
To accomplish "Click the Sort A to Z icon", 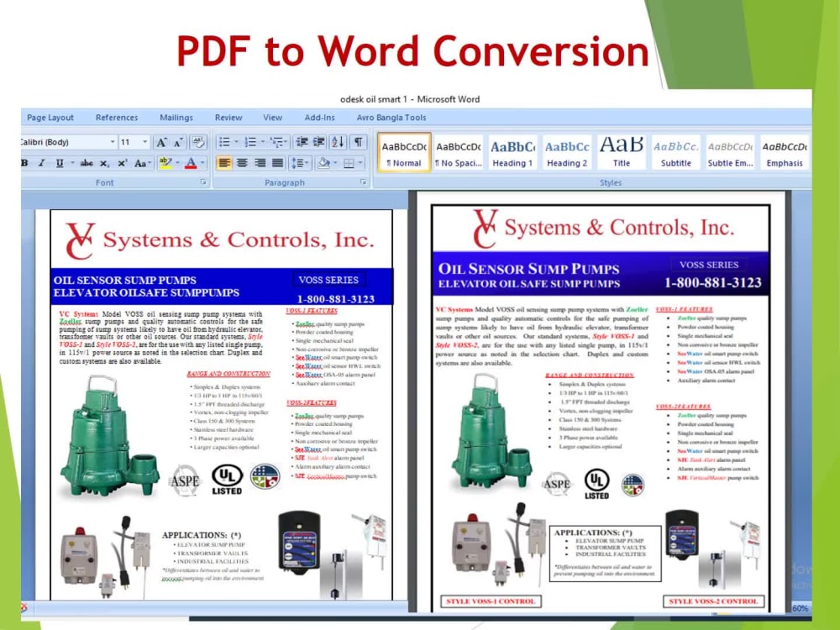I will 338,142.
